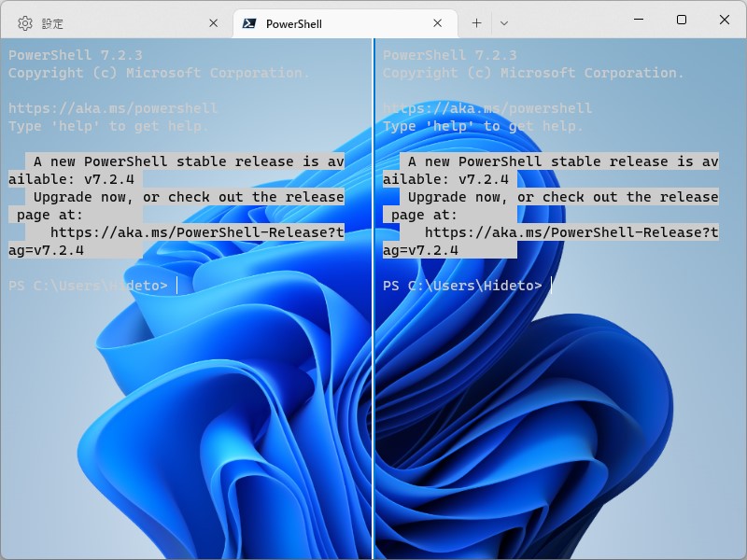Viewport: 747px width, 560px height.
Task: Click 'ag=v7.2.4' text in right pane
Action: [x=421, y=250]
